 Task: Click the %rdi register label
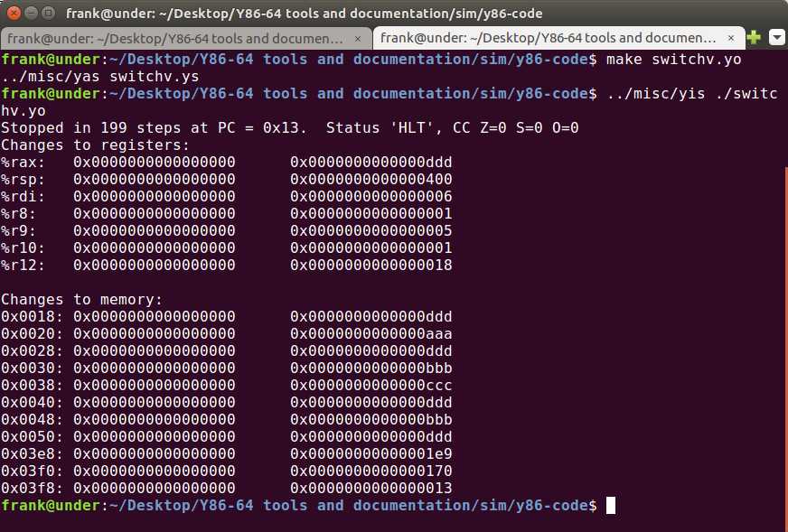[23, 196]
